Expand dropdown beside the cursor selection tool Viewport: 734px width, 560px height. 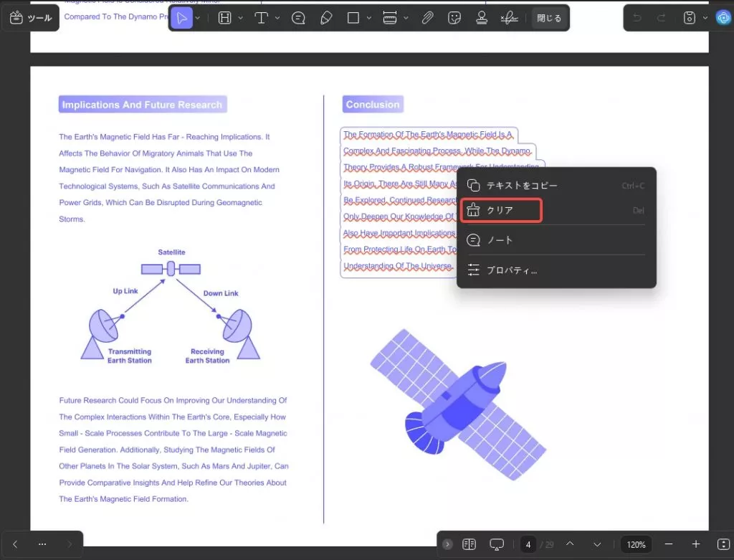tap(198, 18)
